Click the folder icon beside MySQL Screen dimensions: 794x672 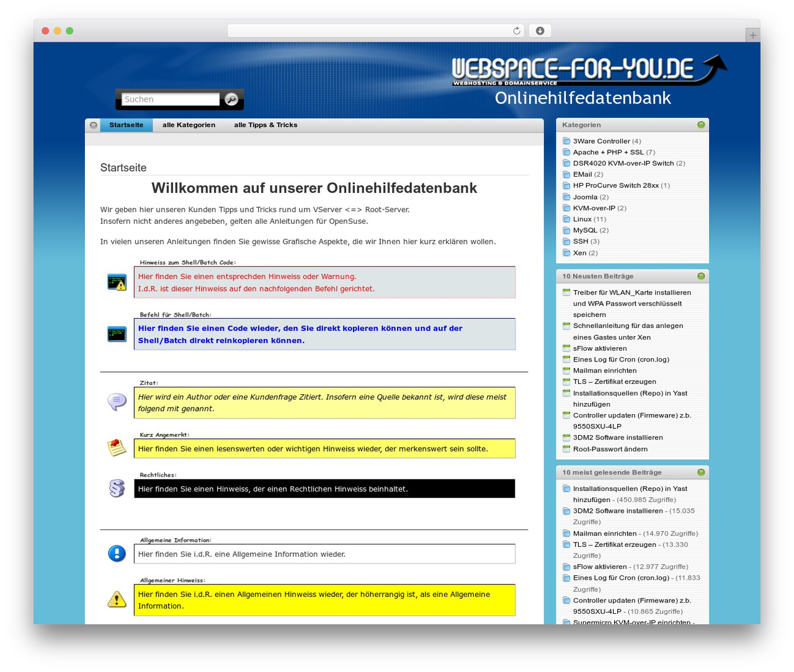566,231
